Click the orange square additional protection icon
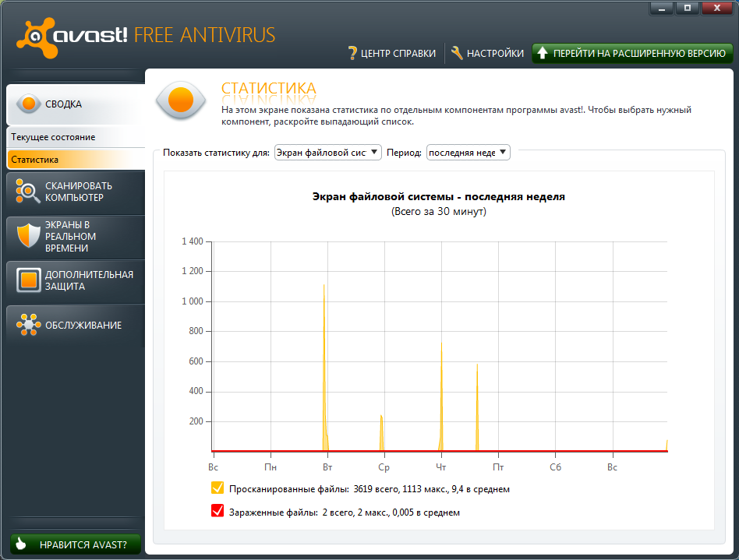This screenshot has width=739, height=560. tap(28, 280)
